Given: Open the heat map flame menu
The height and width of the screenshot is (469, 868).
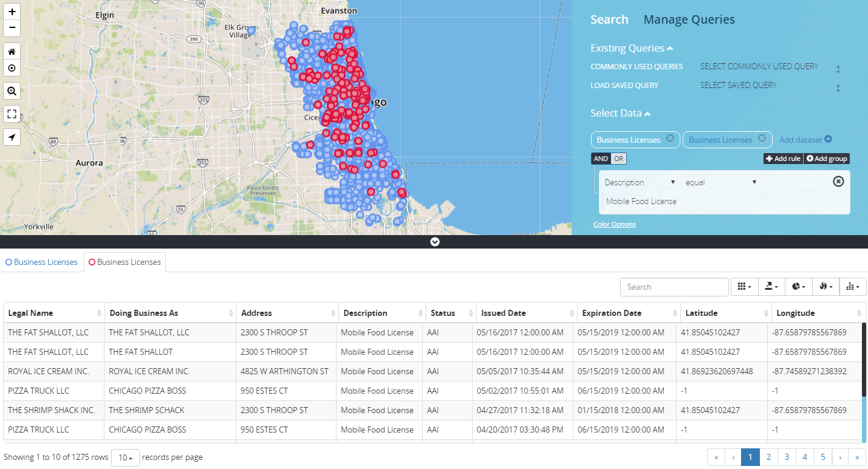Looking at the screenshot, I should 825,287.
